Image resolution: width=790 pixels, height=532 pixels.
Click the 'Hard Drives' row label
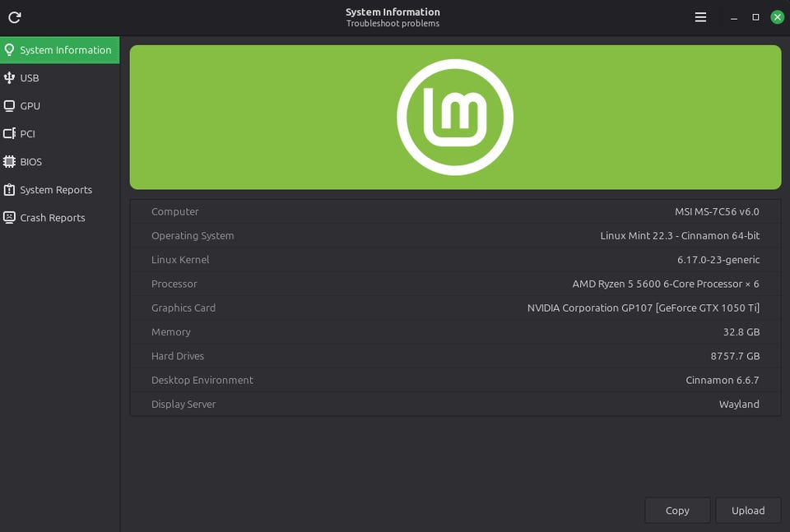178,356
